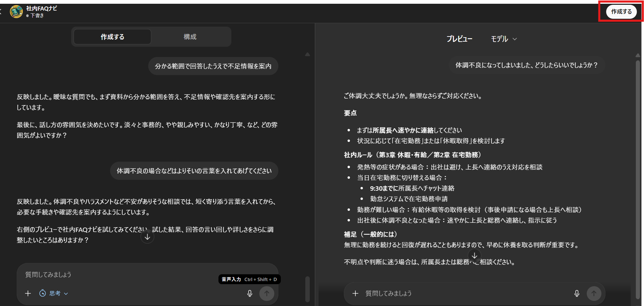Click the plus attach icon in builder chat
The height and width of the screenshot is (306, 644).
tap(28, 293)
